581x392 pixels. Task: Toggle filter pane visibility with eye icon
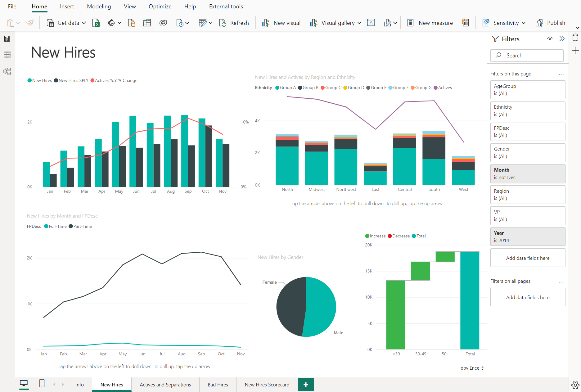550,38
